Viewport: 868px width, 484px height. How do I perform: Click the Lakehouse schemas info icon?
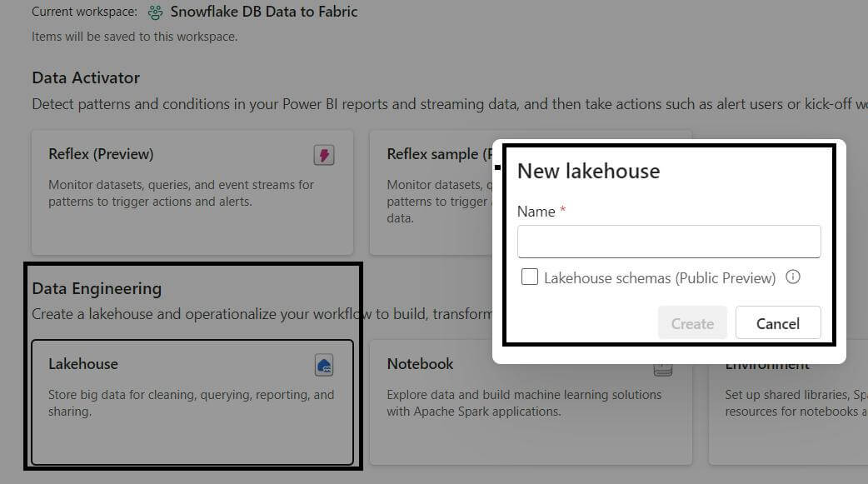[x=793, y=277]
